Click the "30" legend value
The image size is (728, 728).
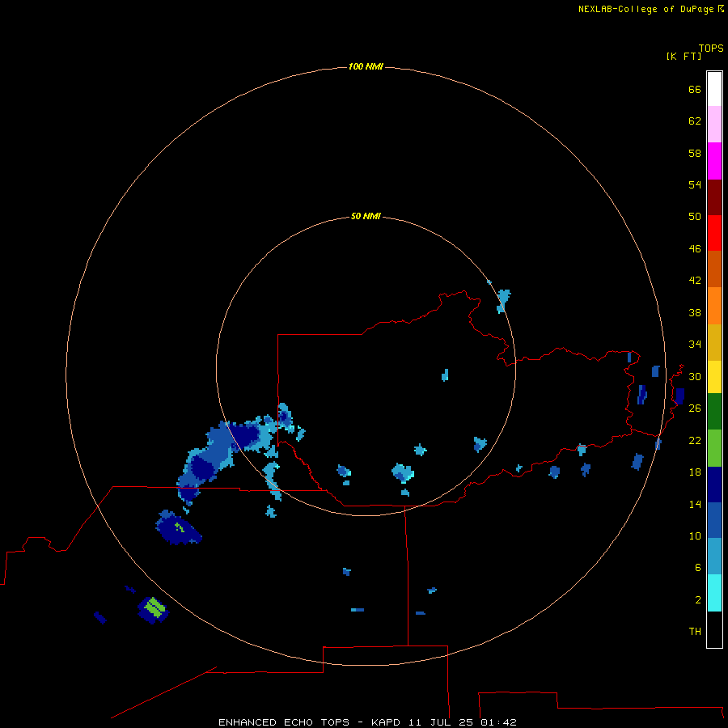pyautogui.click(x=695, y=376)
